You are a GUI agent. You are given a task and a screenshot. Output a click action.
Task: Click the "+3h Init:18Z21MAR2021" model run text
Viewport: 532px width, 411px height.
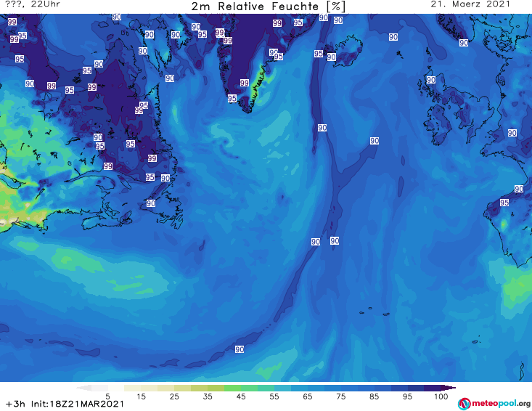coord(65,404)
